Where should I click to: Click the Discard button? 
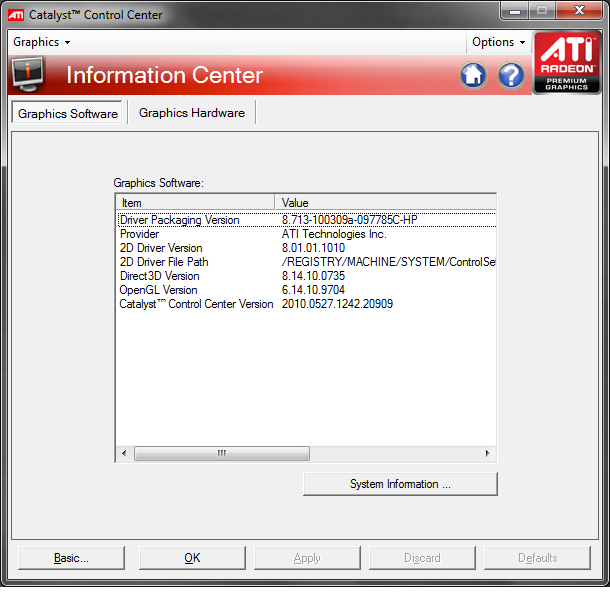tap(422, 558)
